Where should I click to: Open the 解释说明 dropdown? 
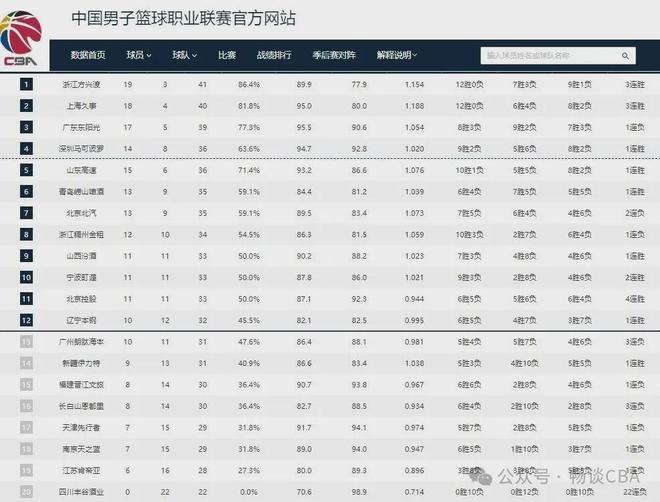[397, 55]
